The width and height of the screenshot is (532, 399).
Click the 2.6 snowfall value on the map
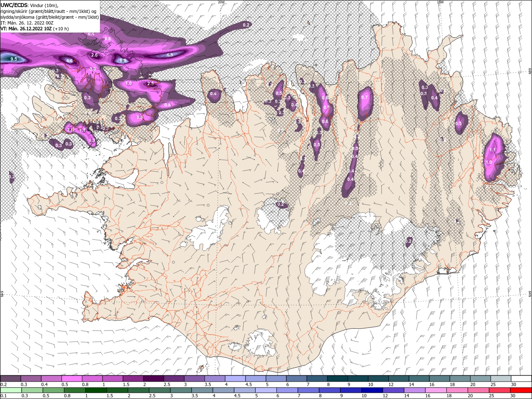pyautogui.click(x=94, y=55)
